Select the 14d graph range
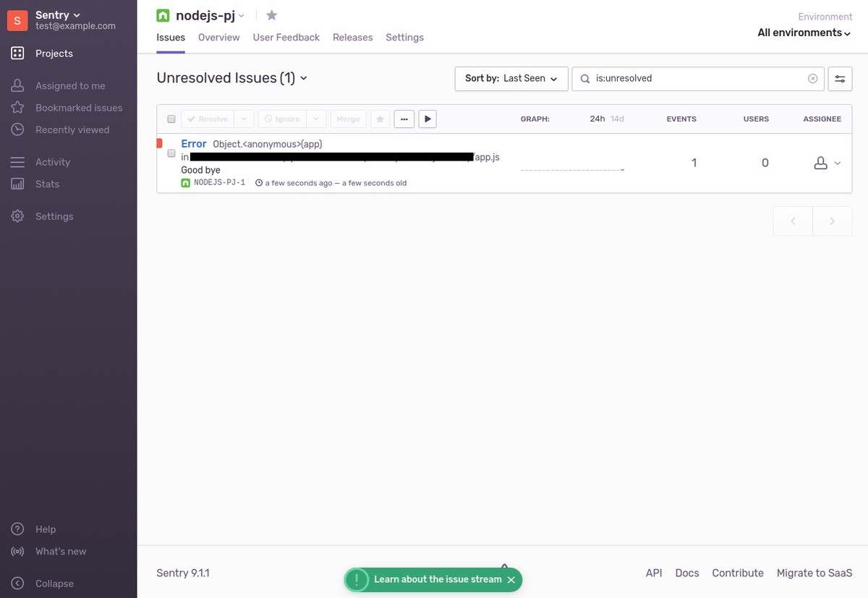868x598 pixels. click(617, 119)
